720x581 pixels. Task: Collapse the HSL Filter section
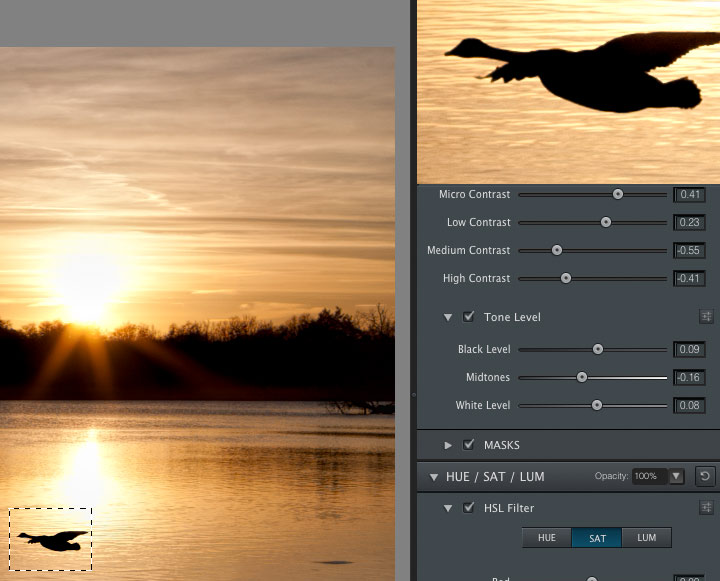[448, 508]
